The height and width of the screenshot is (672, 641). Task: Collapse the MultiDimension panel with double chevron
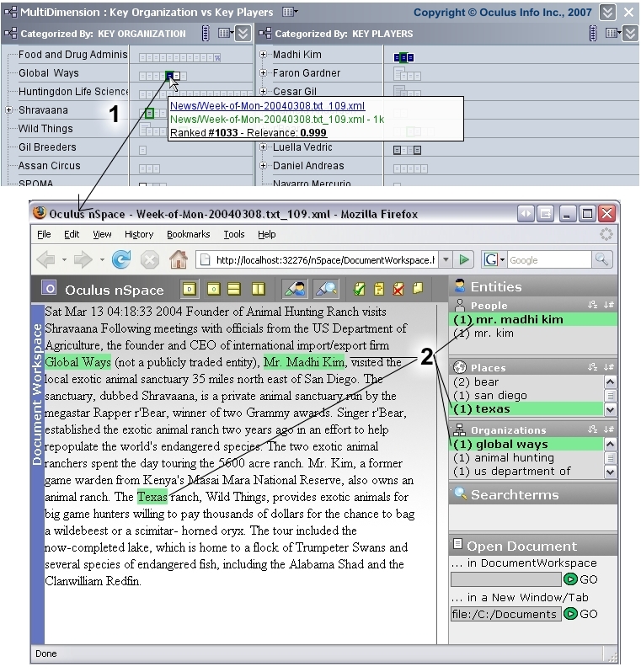point(607,12)
